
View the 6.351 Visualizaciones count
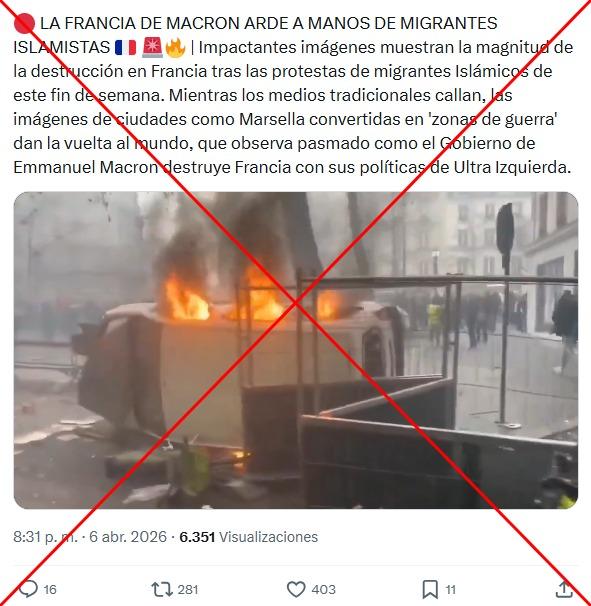[249, 537]
